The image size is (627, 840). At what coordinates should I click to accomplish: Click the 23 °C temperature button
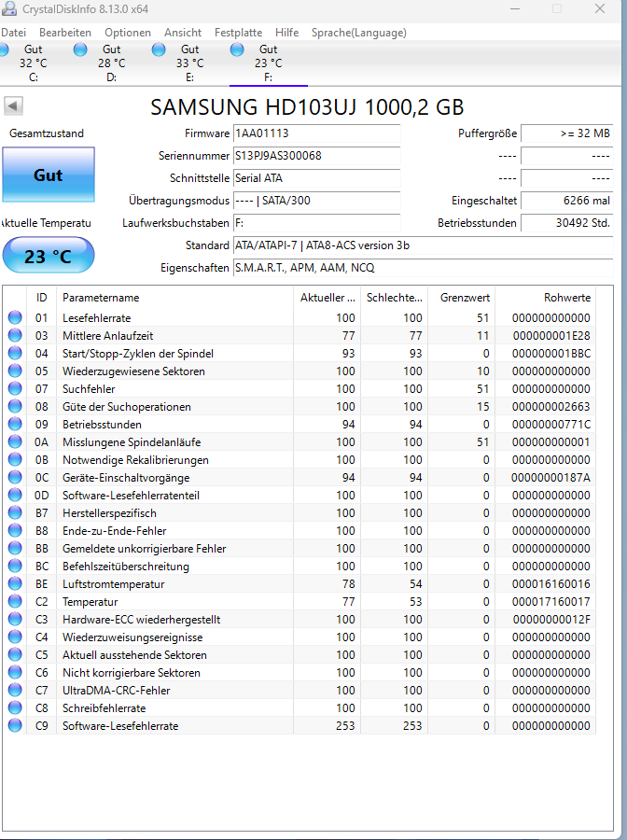(x=49, y=256)
